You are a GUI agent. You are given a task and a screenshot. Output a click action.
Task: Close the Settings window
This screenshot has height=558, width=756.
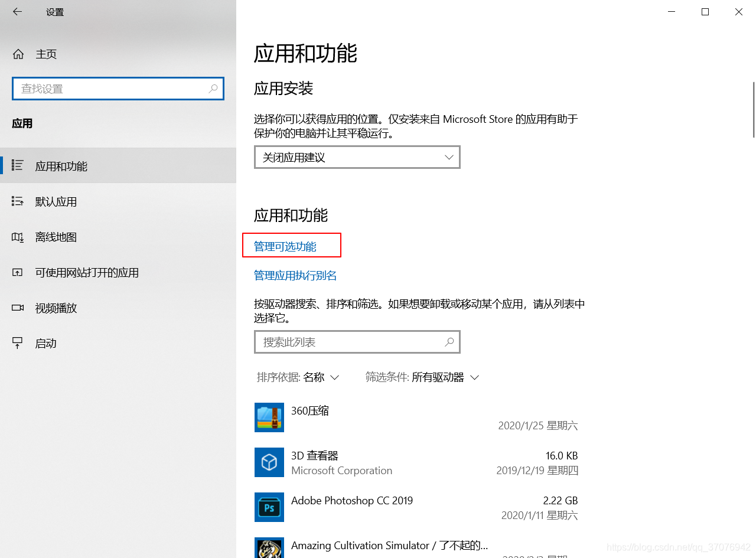(739, 12)
